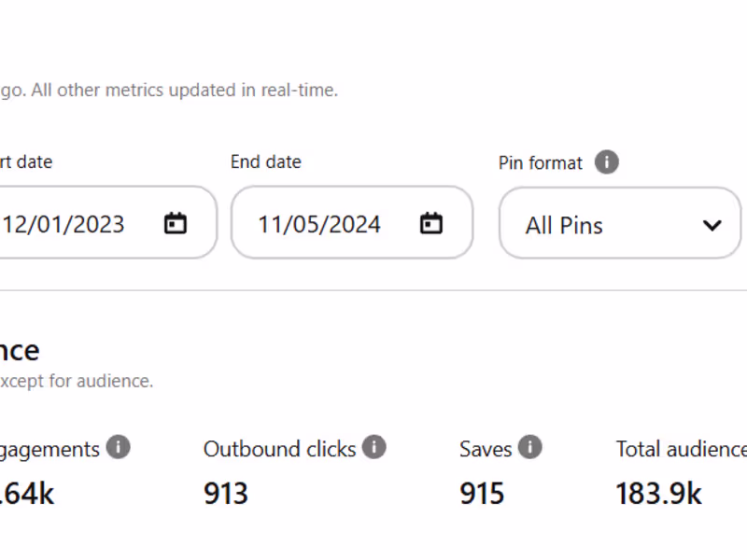Viewport: 747px width, 560px height.
Task: Click the metrics updated in real-time notice
Action: click(168, 91)
